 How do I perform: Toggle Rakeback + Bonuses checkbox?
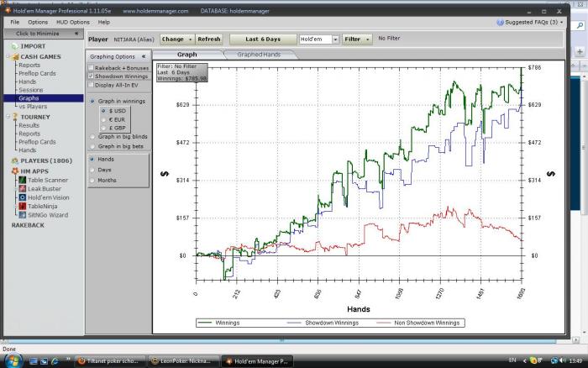pos(91,67)
